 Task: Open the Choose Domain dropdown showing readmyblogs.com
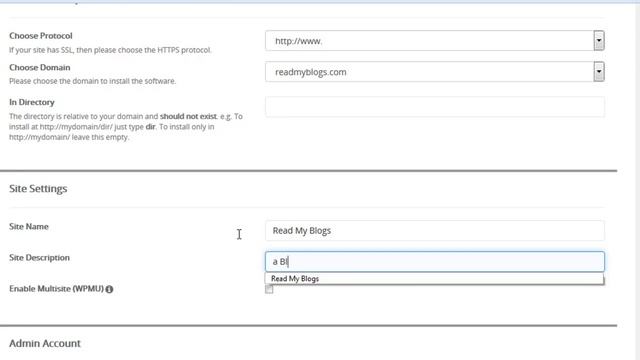[x=435, y=72]
